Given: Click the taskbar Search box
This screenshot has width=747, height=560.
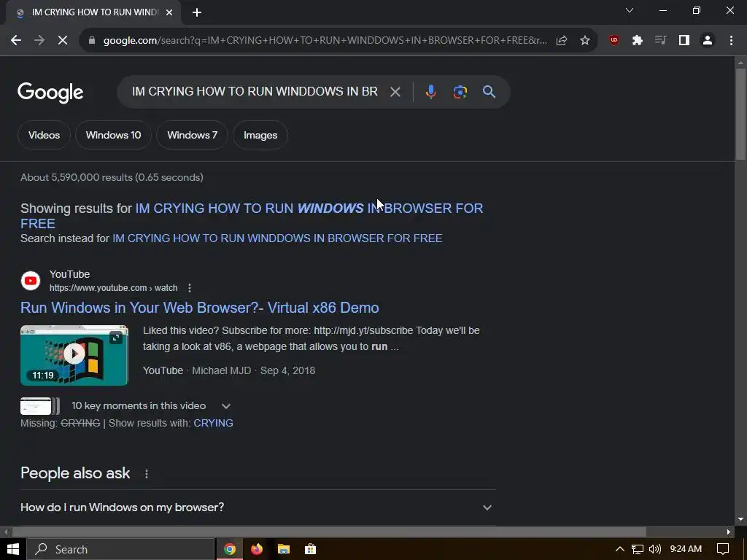Looking at the screenshot, I should pyautogui.click(x=121, y=549).
